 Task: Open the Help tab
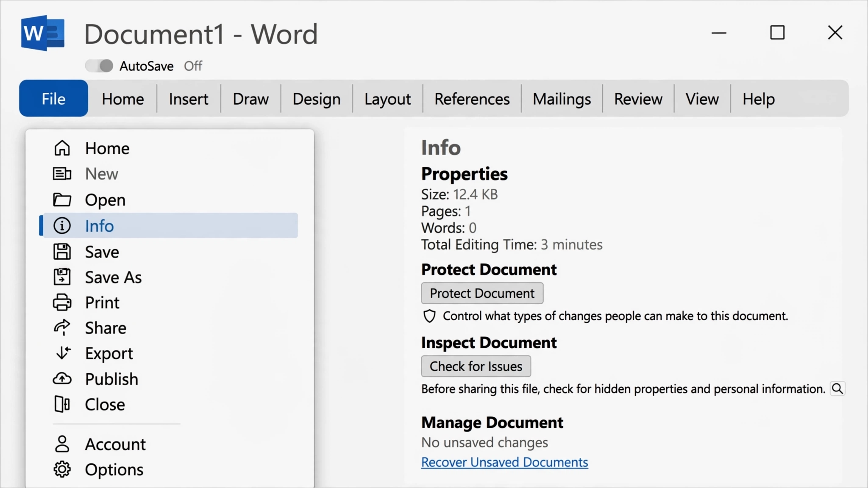pos(758,99)
